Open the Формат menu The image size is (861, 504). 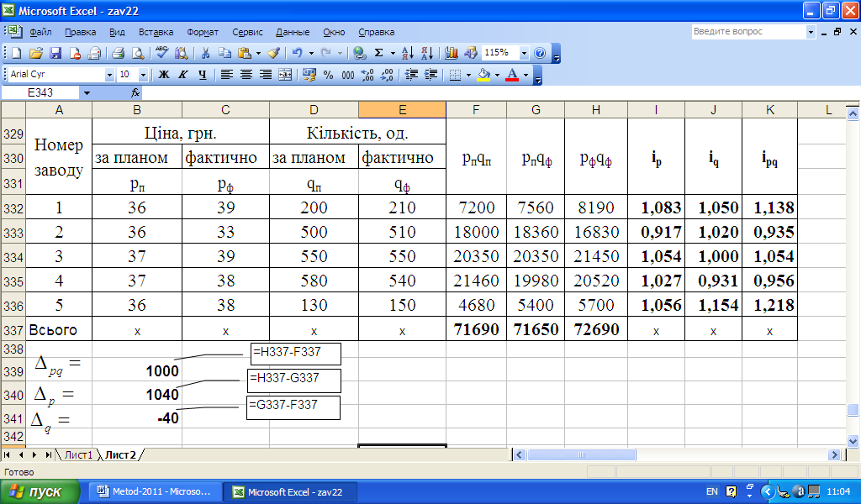(x=203, y=32)
